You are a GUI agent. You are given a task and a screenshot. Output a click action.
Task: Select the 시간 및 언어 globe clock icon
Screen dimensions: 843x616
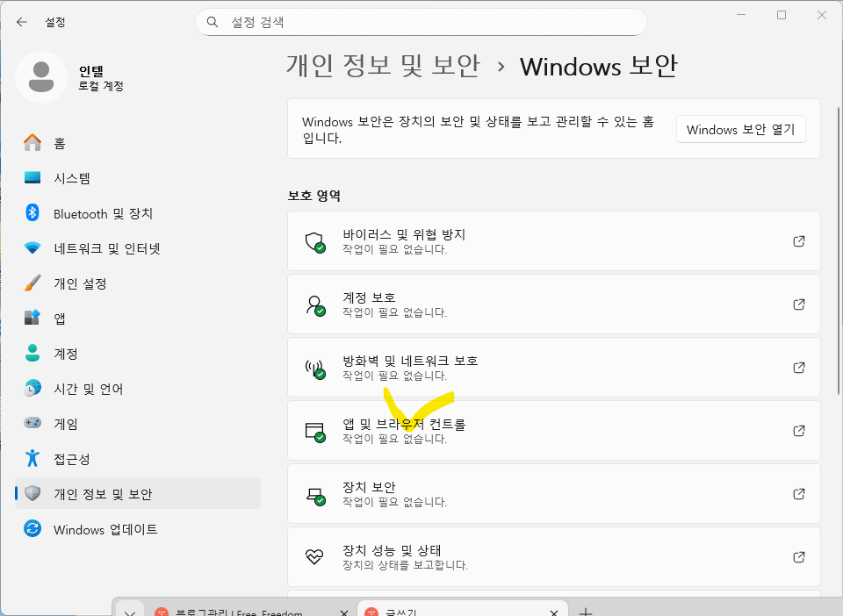click(x=32, y=388)
